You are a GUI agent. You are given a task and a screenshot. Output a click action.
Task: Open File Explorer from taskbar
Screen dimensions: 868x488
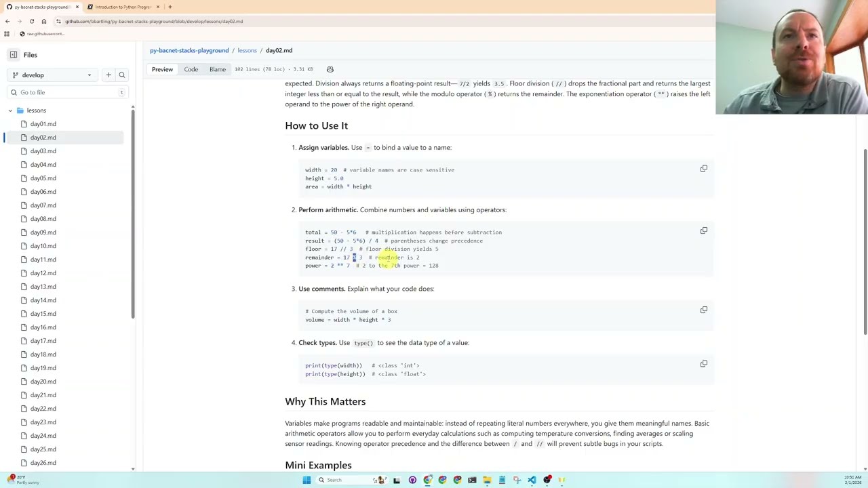[x=487, y=480]
